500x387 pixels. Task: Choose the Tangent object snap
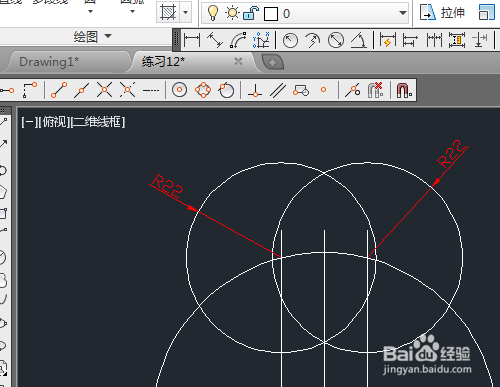tap(226, 90)
